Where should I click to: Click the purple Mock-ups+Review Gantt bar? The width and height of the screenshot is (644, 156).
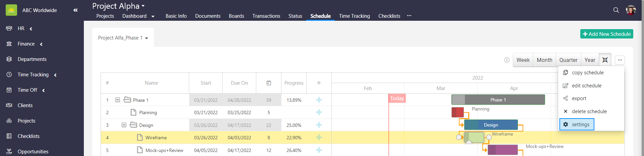[503, 150]
